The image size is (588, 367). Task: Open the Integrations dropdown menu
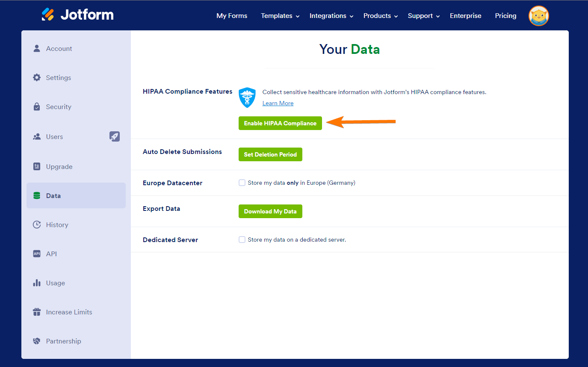click(x=328, y=16)
